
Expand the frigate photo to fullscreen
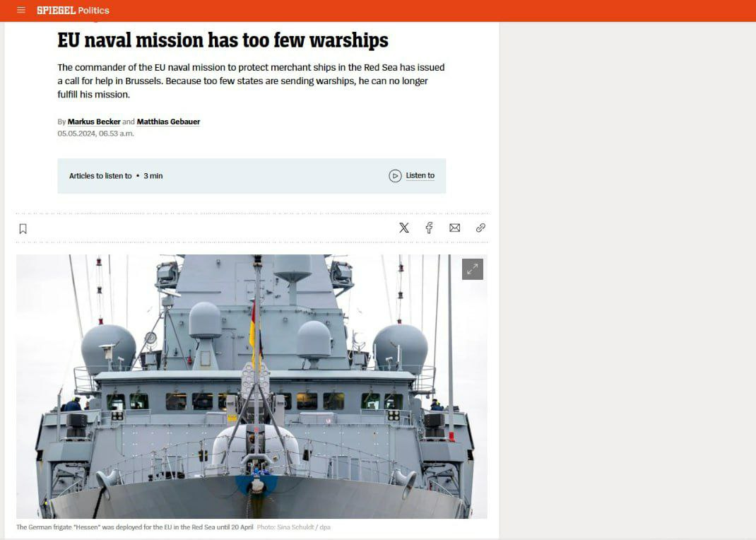tap(473, 269)
